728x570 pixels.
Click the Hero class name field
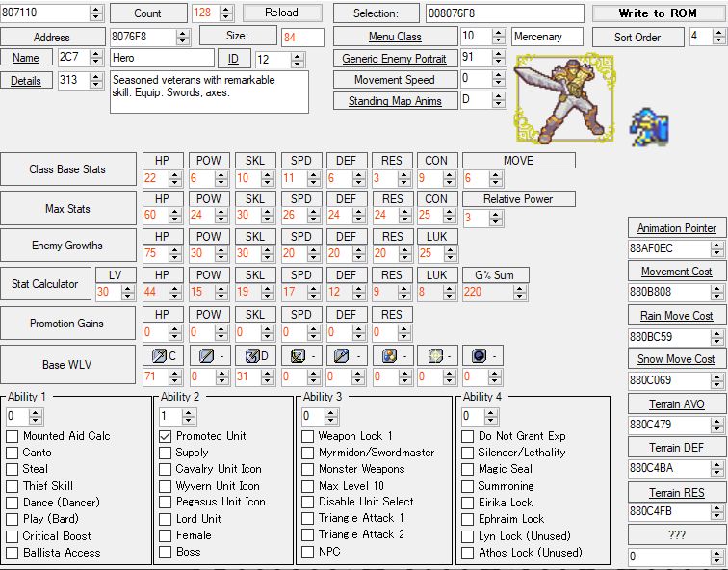[x=162, y=58]
